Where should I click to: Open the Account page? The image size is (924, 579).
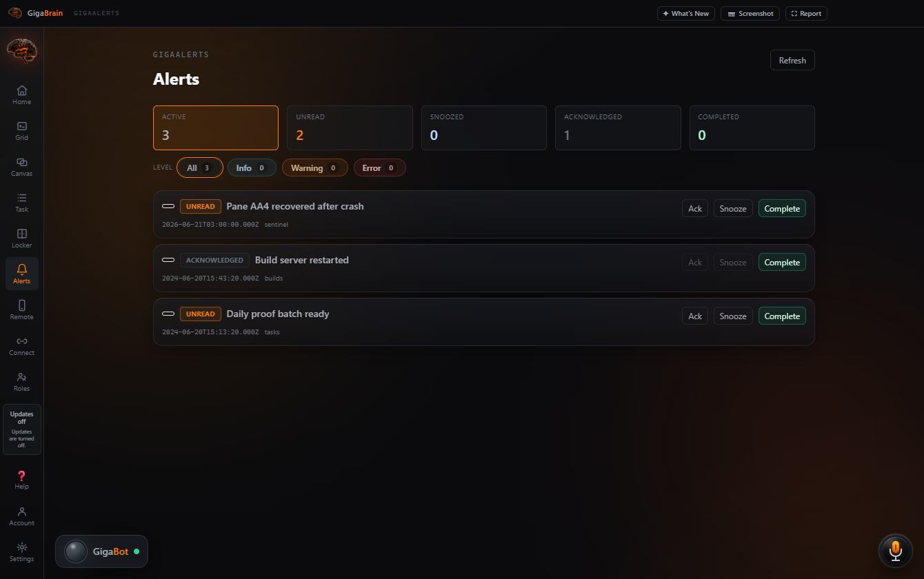[x=21, y=516]
